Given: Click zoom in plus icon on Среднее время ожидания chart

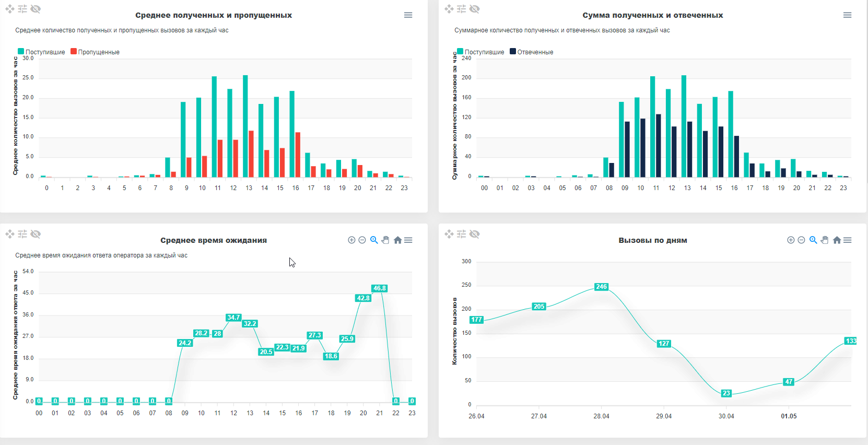Looking at the screenshot, I should click(x=351, y=240).
